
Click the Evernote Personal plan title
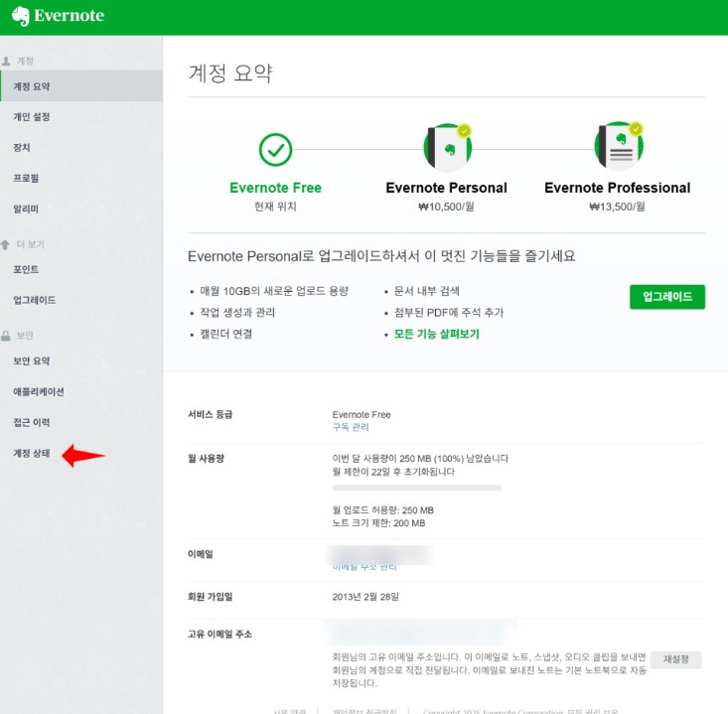[x=446, y=188]
